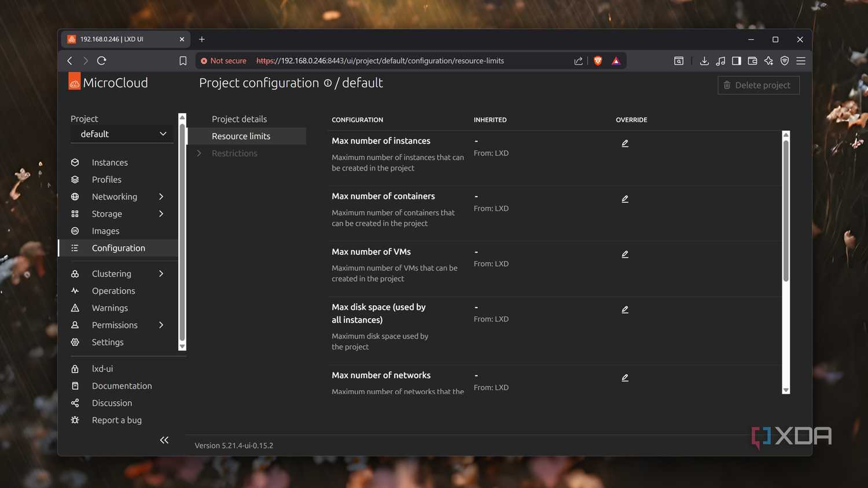Click the Version 5.21.4-ui-0.15.2 text
The image size is (868, 488).
click(x=234, y=446)
